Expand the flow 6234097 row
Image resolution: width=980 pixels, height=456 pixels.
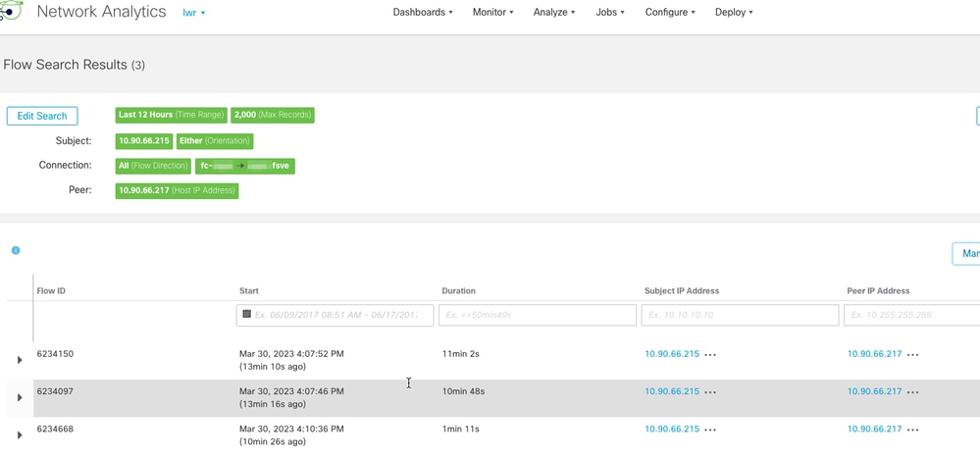point(20,397)
